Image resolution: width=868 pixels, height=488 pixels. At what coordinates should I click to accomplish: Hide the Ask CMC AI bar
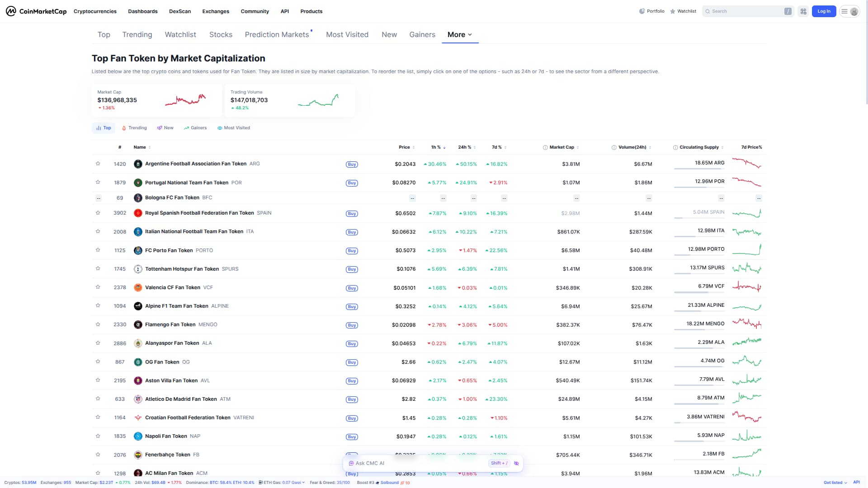[516, 463]
